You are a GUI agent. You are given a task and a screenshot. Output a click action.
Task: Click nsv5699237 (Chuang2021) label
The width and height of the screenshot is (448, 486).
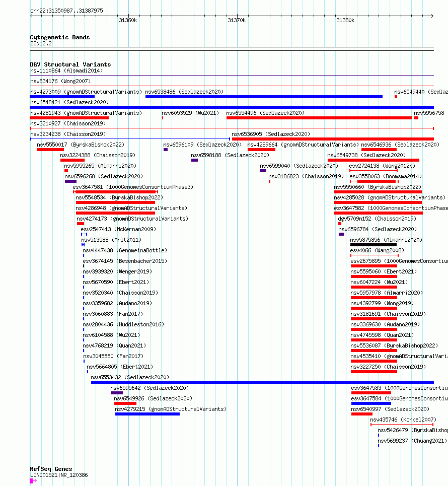click(412, 441)
